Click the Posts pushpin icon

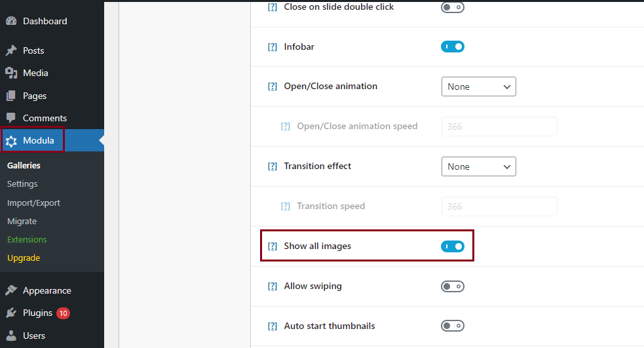point(12,50)
